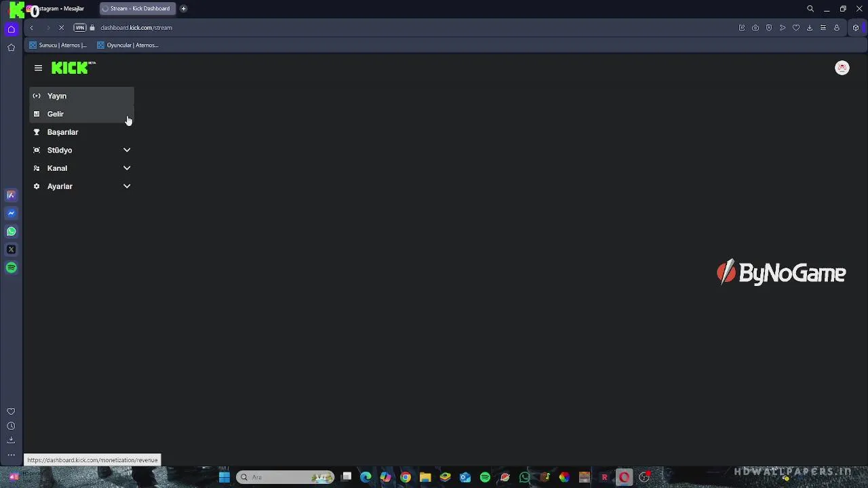Launch Microsoft Edge from taskbar
This screenshot has width=868, height=488.
point(366,477)
